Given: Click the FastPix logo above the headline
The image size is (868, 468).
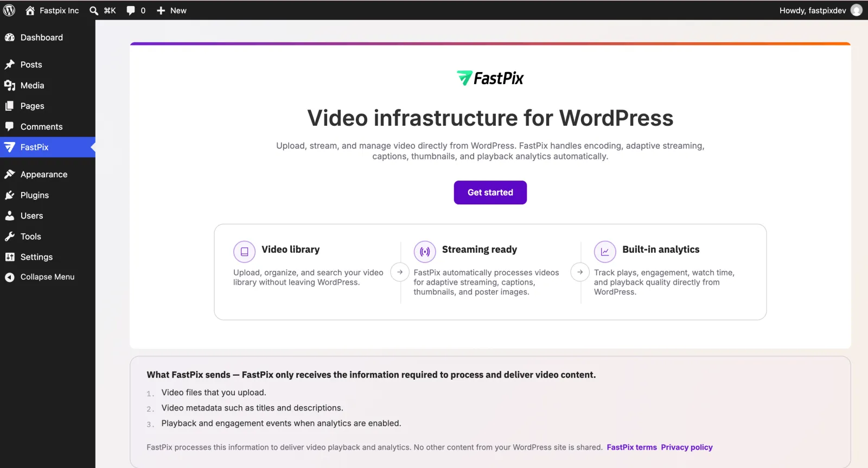Looking at the screenshot, I should (x=490, y=78).
